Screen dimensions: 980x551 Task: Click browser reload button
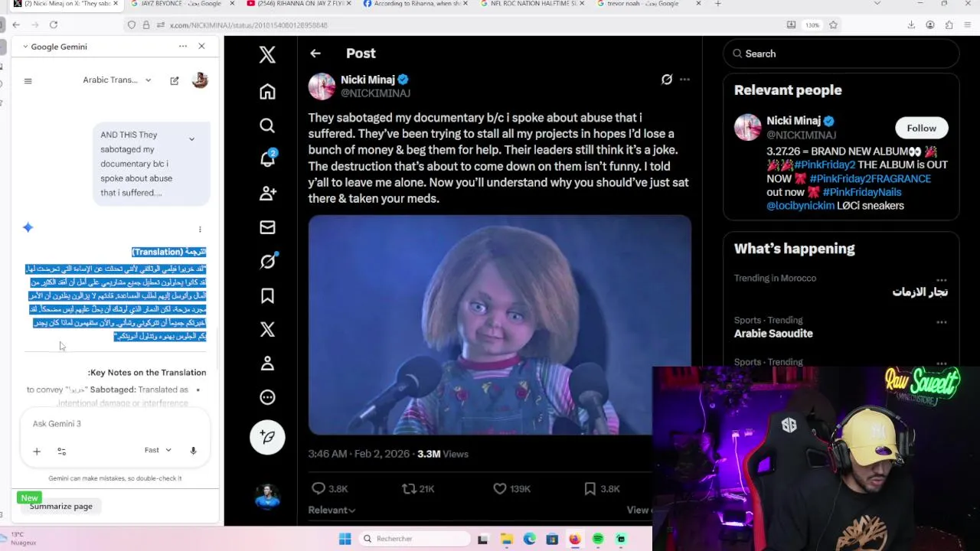tap(54, 24)
